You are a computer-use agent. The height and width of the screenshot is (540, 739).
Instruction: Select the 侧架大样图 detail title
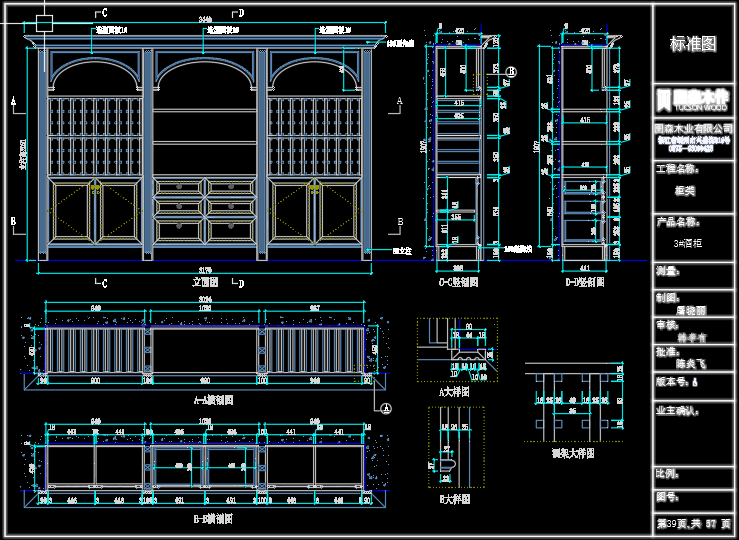[573, 453]
